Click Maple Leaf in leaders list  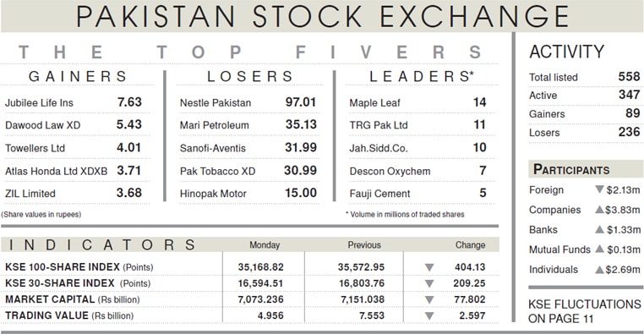click(374, 102)
